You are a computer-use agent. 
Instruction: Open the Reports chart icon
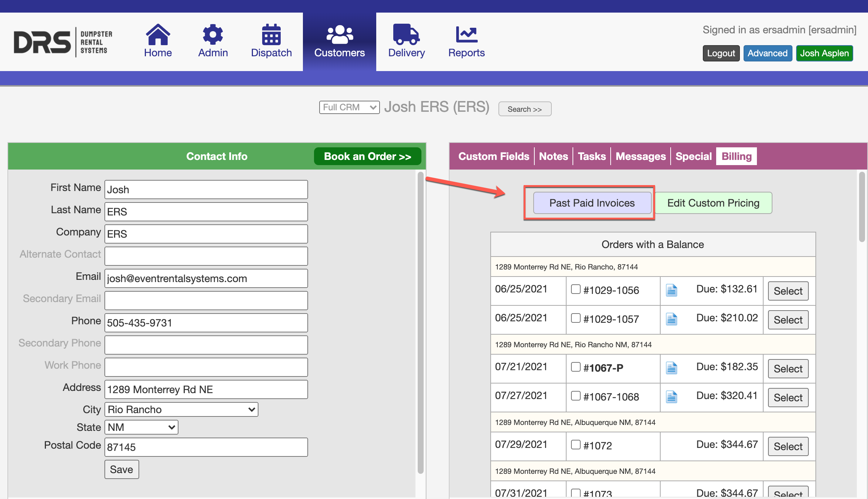(466, 35)
